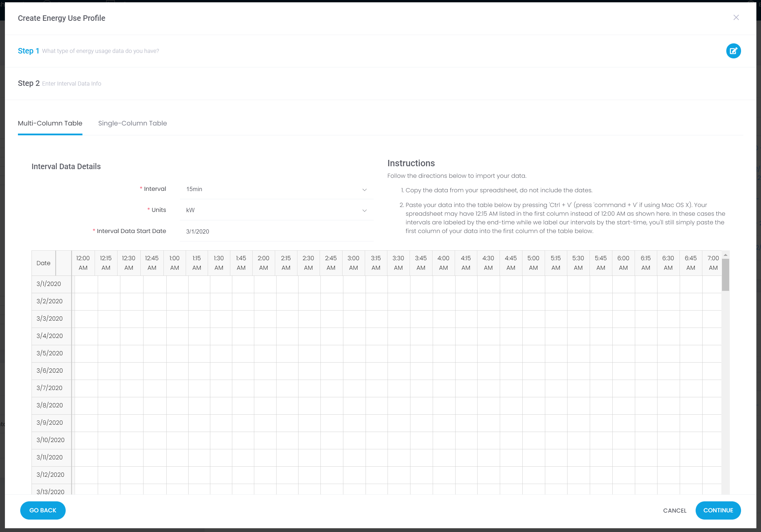Select the 3/5/2020 row header

pyautogui.click(x=51, y=353)
